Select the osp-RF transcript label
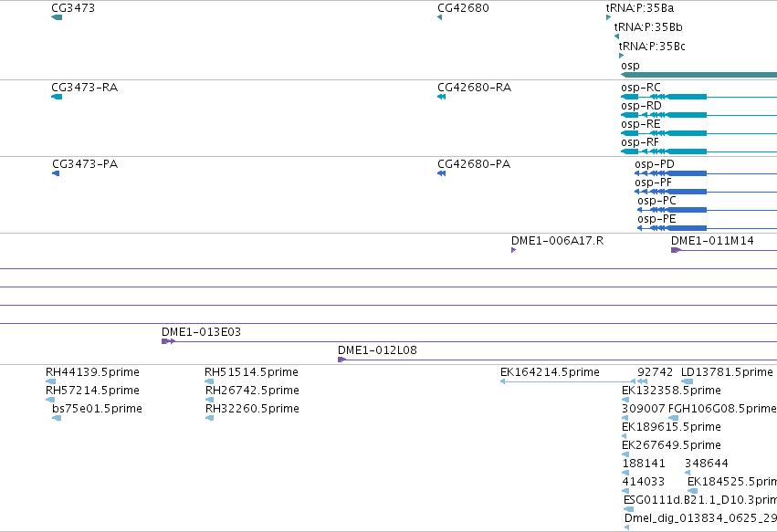The image size is (777, 532). [x=640, y=142]
